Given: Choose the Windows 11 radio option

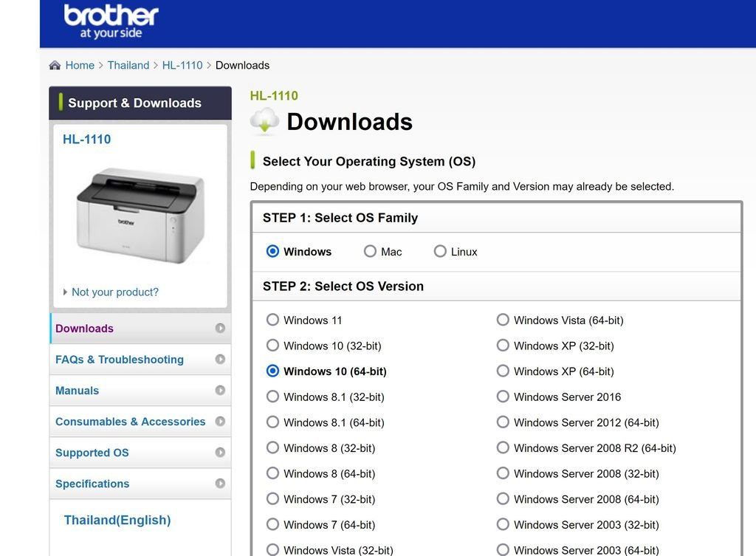Looking at the screenshot, I should click(272, 320).
